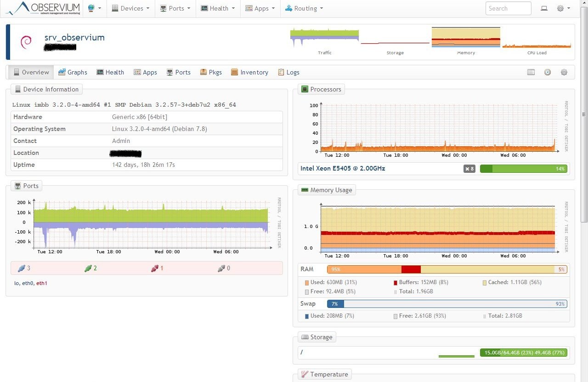This screenshot has width=588, height=382.
Task: Open the eth0 interface link
Action: 28,283
